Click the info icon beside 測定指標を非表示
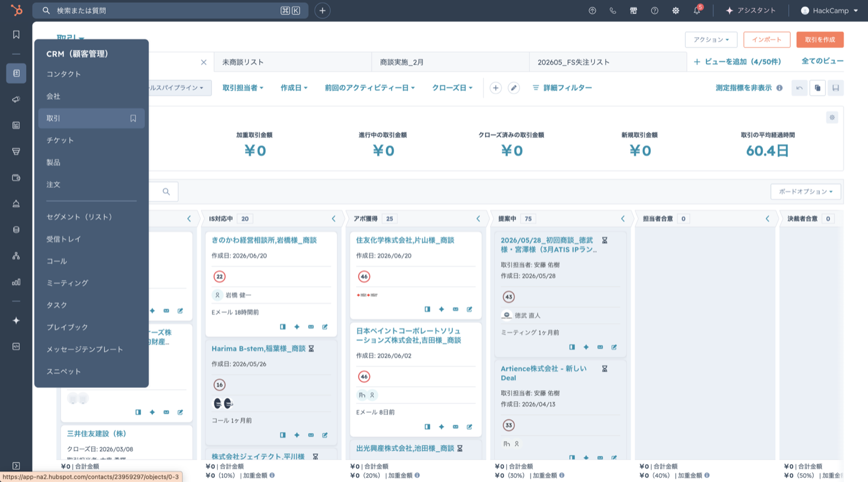The image size is (868, 482). tap(780, 88)
